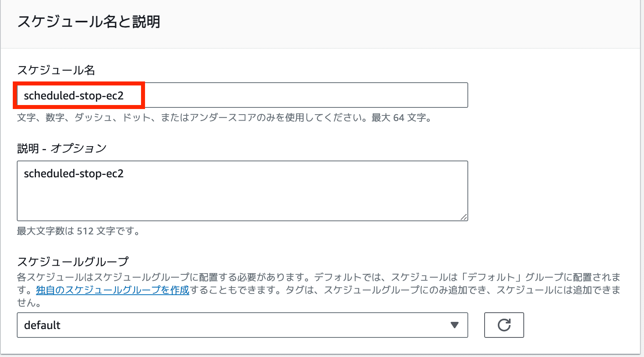Image resolution: width=644 pixels, height=357 pixels.
Task: Click the schedule group description paragraph
Action: point(319,290)
